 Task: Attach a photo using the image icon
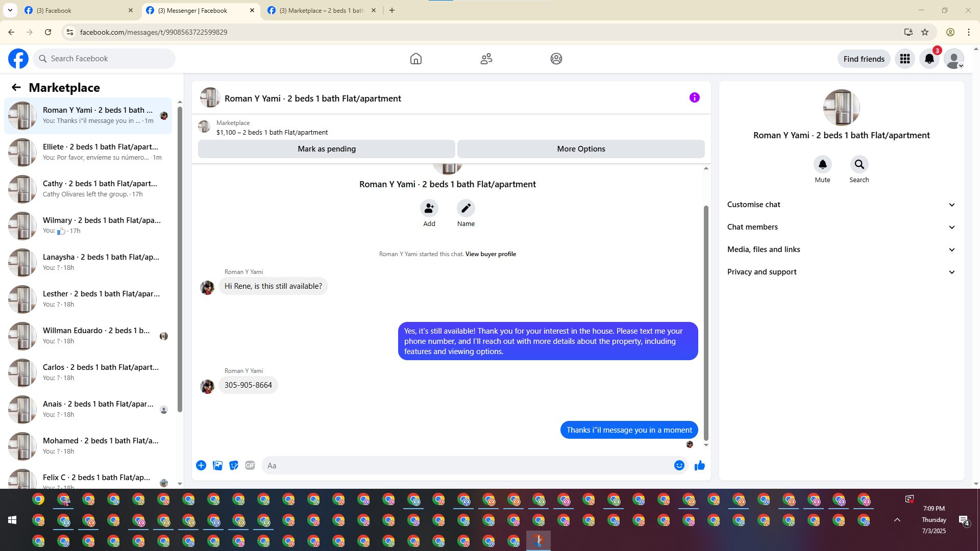217,465
